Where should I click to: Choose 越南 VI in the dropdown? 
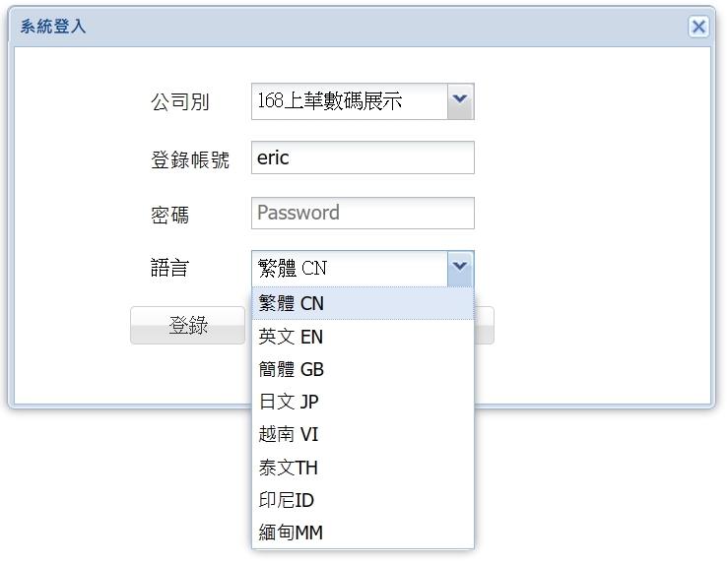click(363, 434)
